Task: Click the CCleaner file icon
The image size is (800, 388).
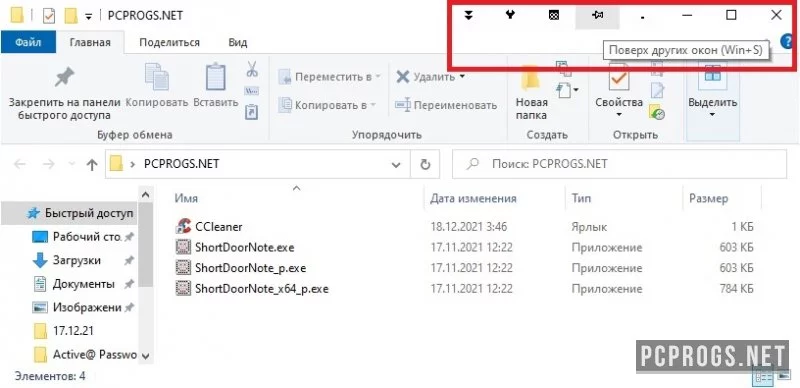Action: click(x=183, y=227)
